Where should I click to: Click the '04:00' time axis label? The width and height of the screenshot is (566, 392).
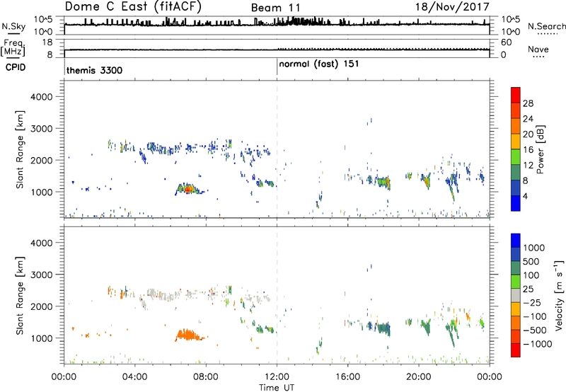click(134, 377)
